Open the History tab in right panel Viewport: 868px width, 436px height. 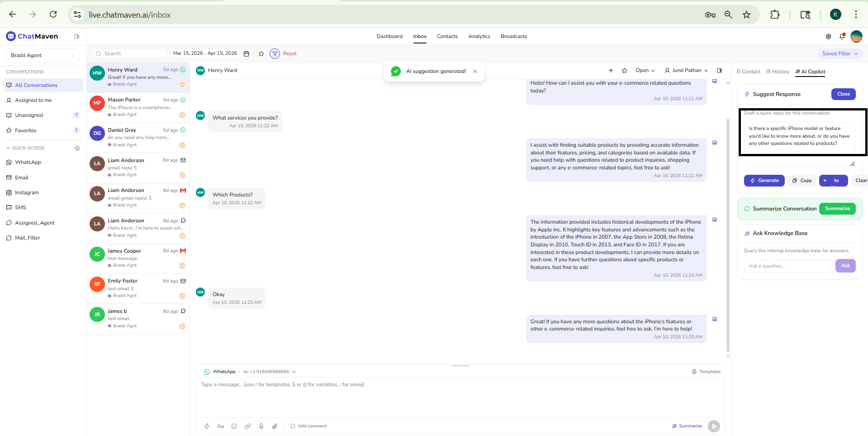778,72
